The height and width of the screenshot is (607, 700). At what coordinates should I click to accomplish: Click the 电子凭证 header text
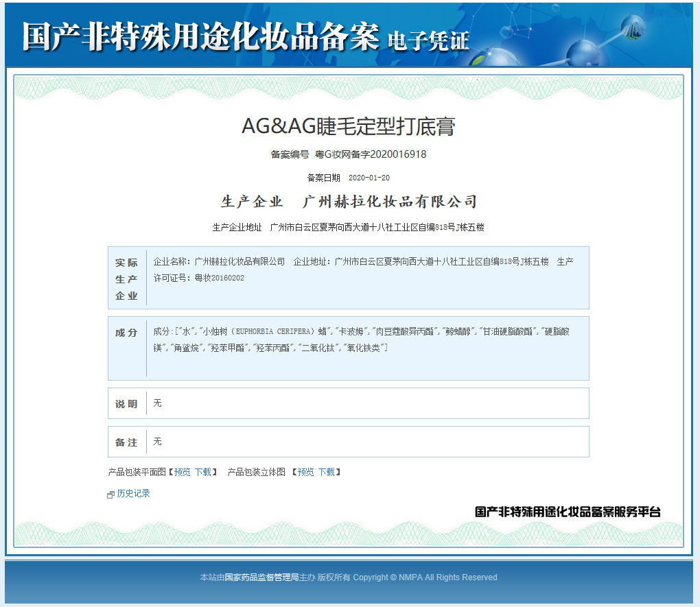428,41
